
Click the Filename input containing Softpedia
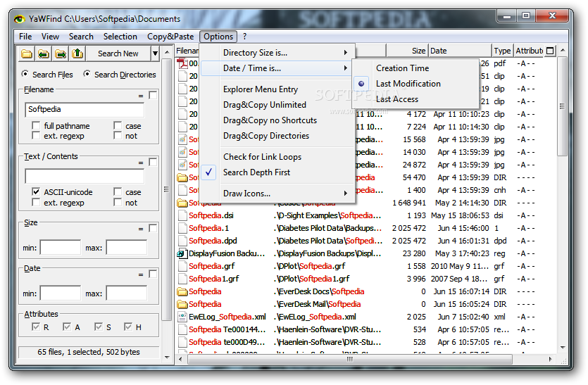click(85, 110)
